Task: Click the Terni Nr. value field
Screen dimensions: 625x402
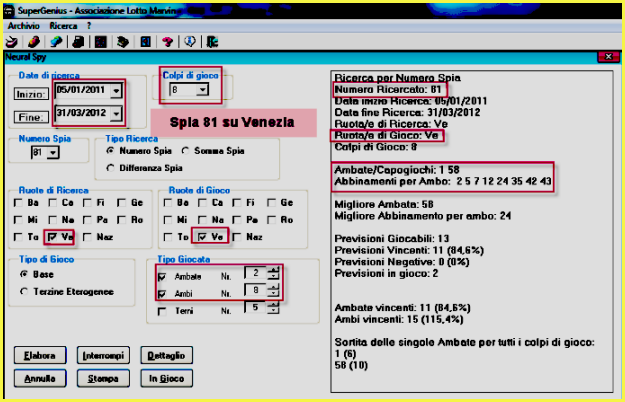Action: [x=256, y=307]
